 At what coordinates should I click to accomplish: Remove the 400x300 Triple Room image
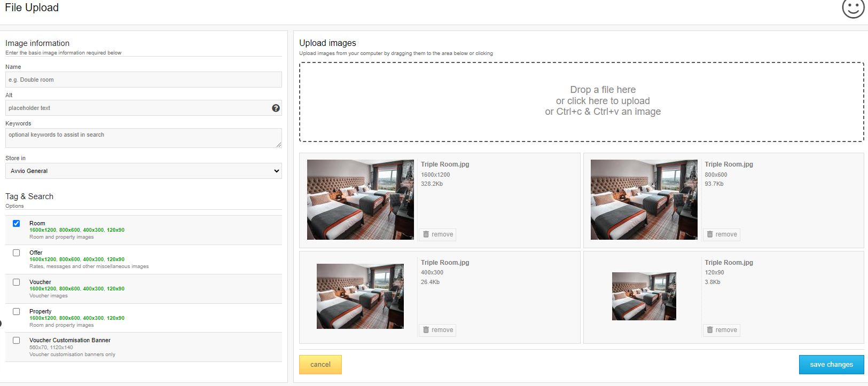click(x=437, y=330)
